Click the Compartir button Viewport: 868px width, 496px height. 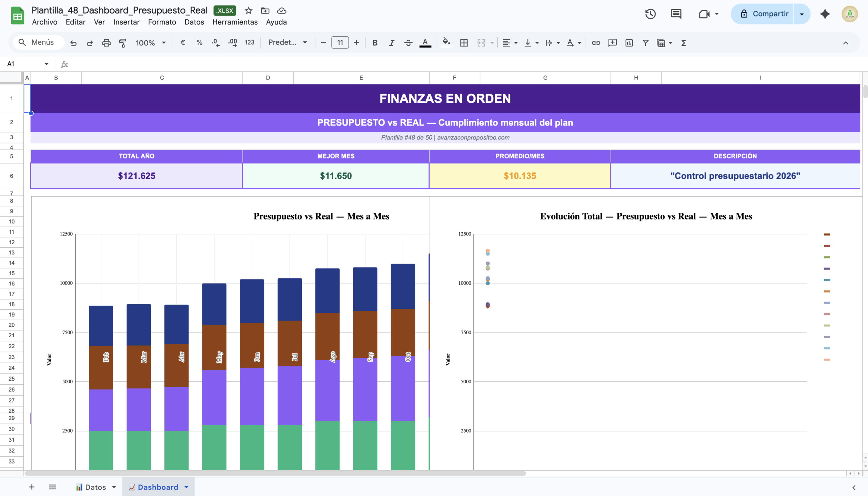763,14
